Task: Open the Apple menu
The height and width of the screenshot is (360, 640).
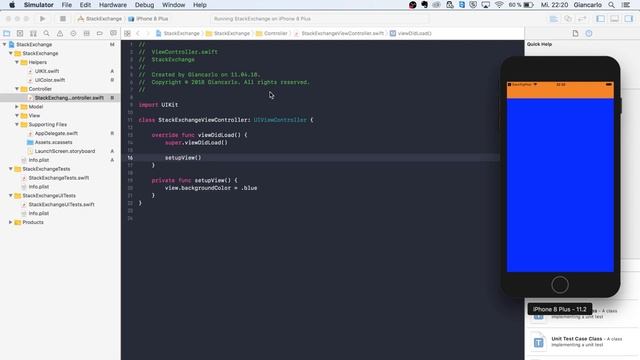Action: (x=12, y=5)
